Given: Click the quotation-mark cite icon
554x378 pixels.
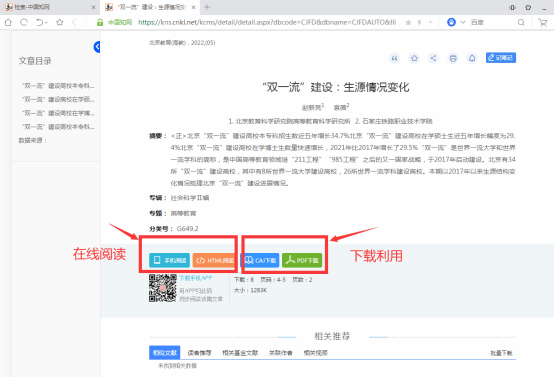Looking at the screenshot, I should [x=394, y=58].
